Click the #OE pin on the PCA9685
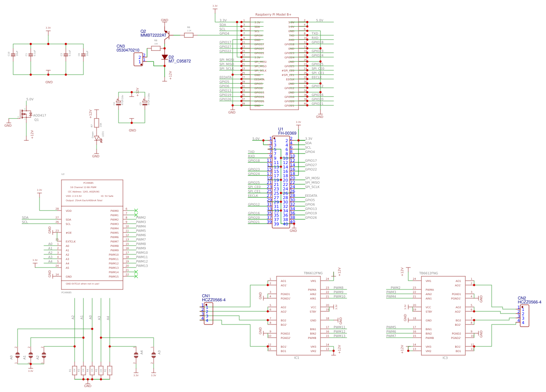The width and height of the screenshot is (546, 392). pos(68,233)
